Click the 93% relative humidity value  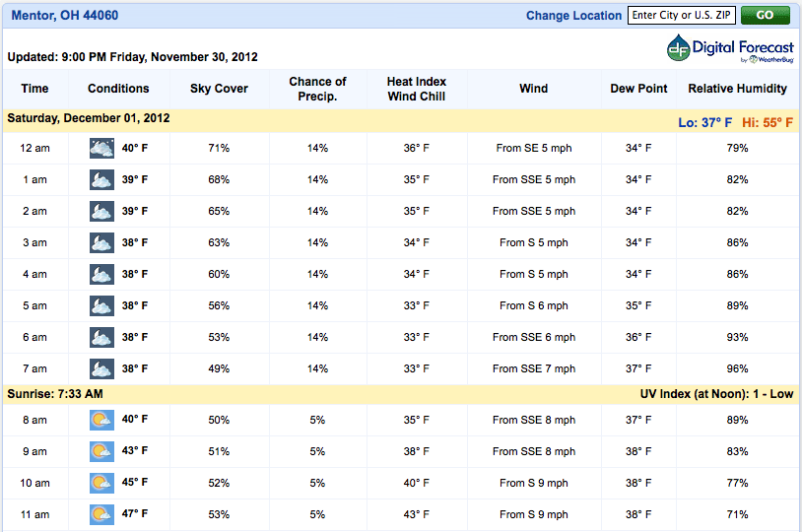738,338
